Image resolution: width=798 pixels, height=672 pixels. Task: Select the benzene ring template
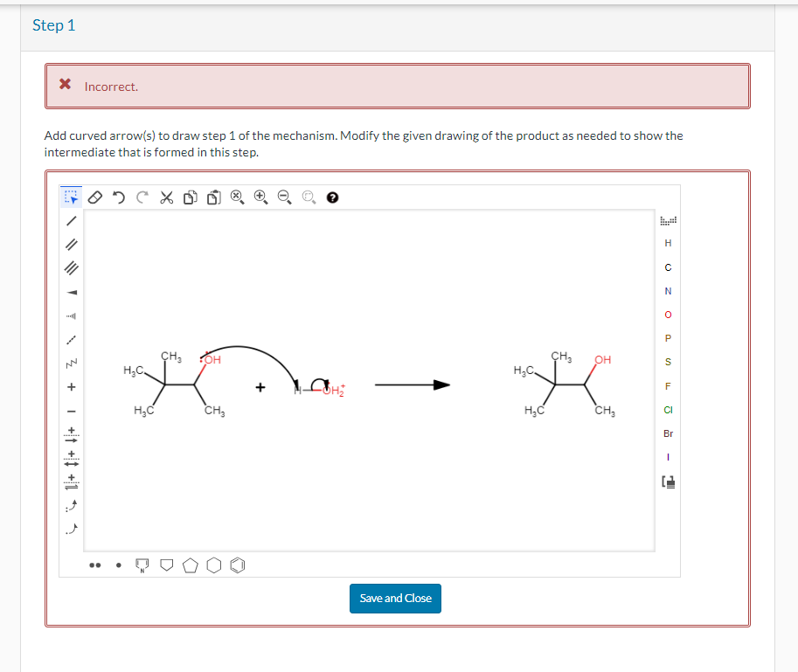[x=236, y=565]
